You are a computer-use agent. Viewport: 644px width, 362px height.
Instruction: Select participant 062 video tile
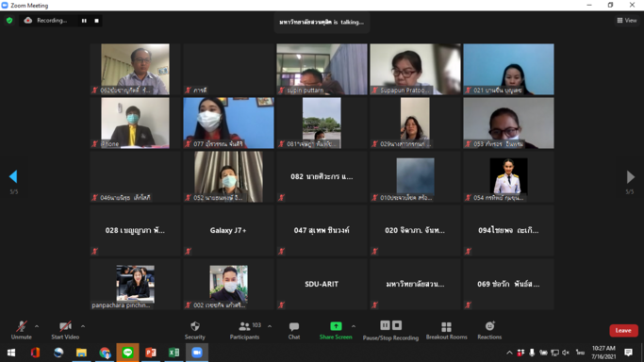point(135,70)
